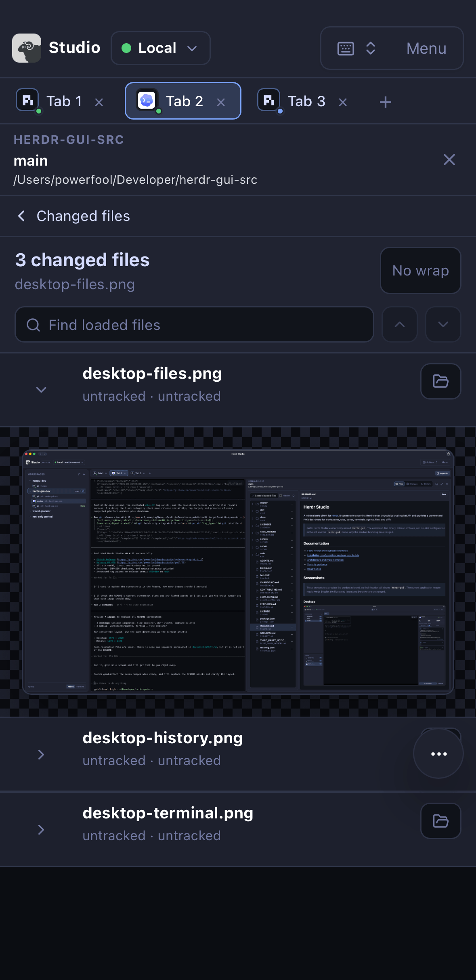Screen dimensions: 476x980
Task: Open folder for desktop-terminal.png
Action: (x=440, y=821)
